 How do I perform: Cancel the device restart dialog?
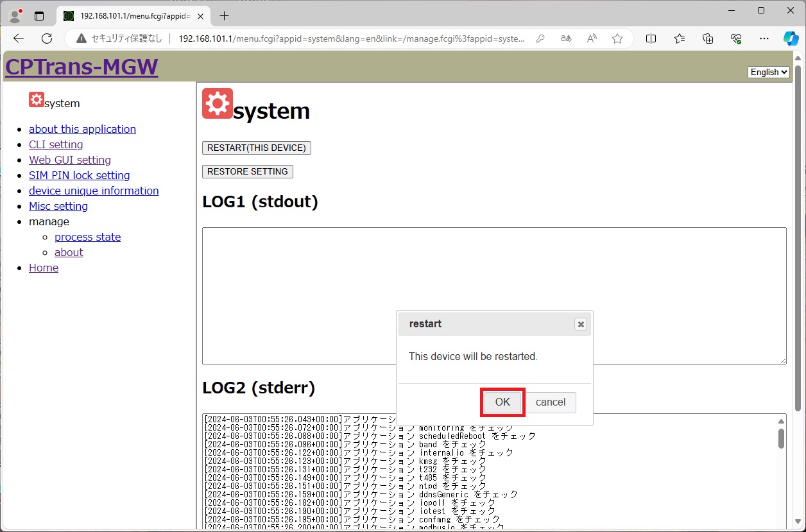(550, 402)
